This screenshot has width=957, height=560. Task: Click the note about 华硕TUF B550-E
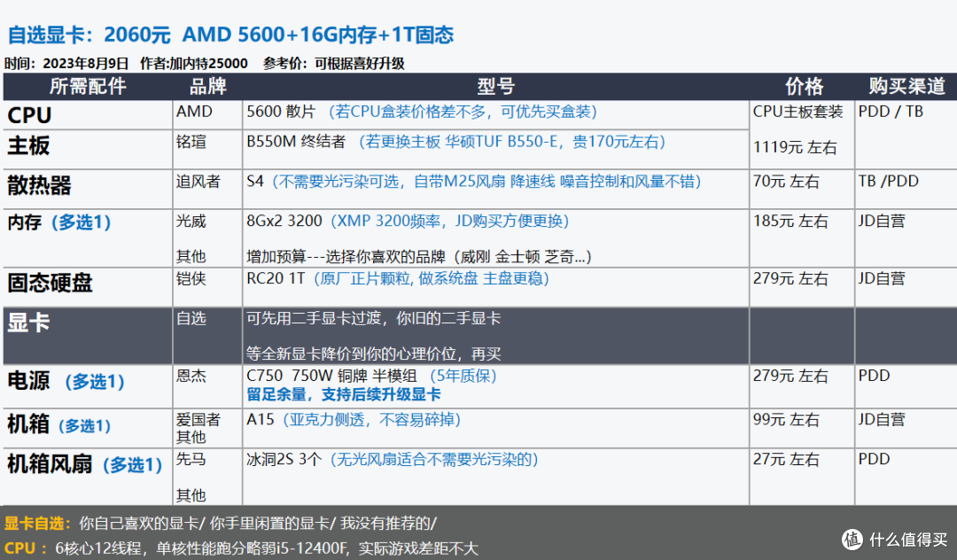coord(511,142)
